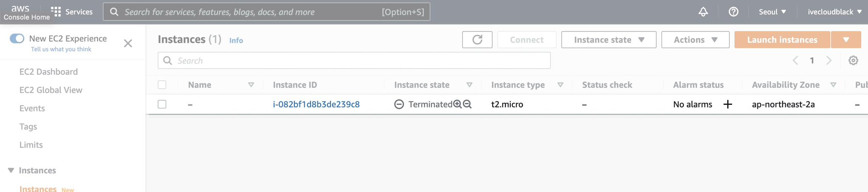Image resolution: width=868 pixels, height=192 pixels.
Task: Click the zoom-in icon beside Terminated
Action: 457,104
